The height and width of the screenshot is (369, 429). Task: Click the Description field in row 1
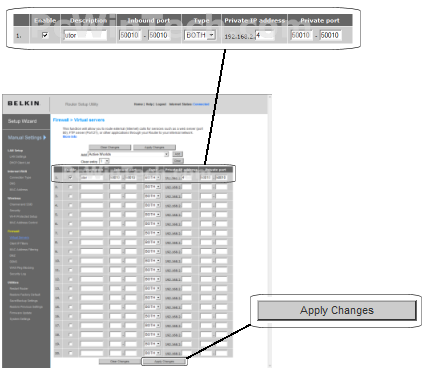(x=92, y=178)
